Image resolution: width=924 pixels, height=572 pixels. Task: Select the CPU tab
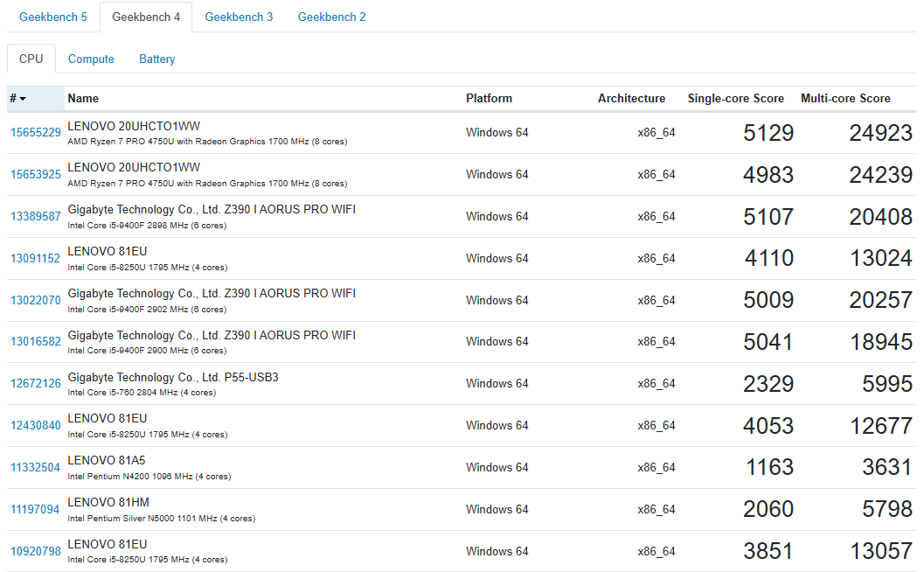point(31,59)
